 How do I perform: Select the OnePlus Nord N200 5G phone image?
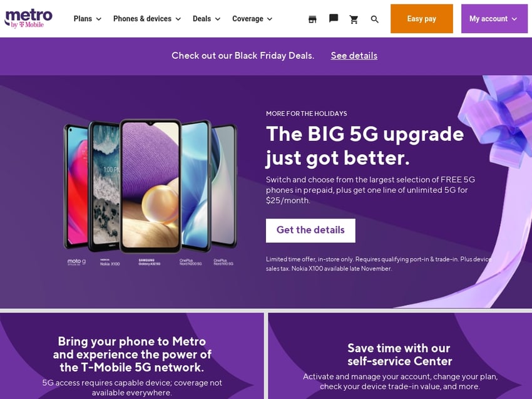[x=196, y=186]
